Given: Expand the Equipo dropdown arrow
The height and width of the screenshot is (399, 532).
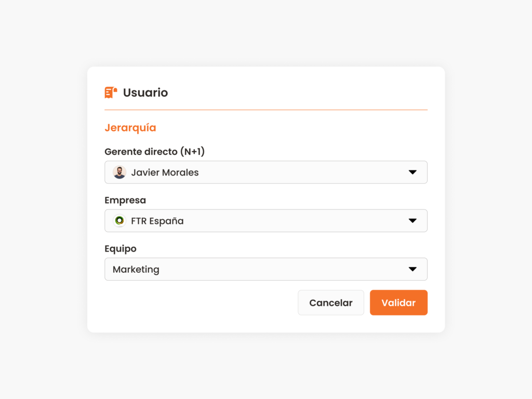Looking at the screenshot, I should click(x=412, y=270).
